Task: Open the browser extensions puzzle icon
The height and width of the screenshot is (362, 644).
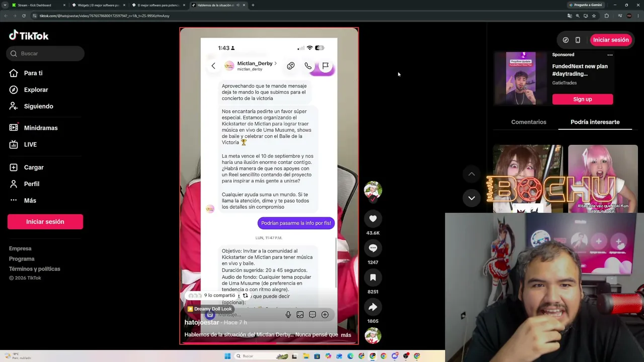Action: tap(606, 16)
